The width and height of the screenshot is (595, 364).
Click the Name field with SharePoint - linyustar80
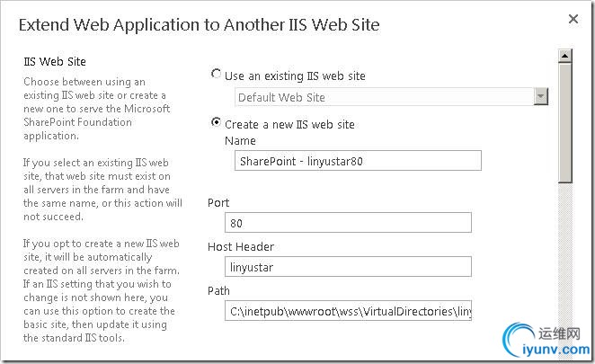pos(357,160)
